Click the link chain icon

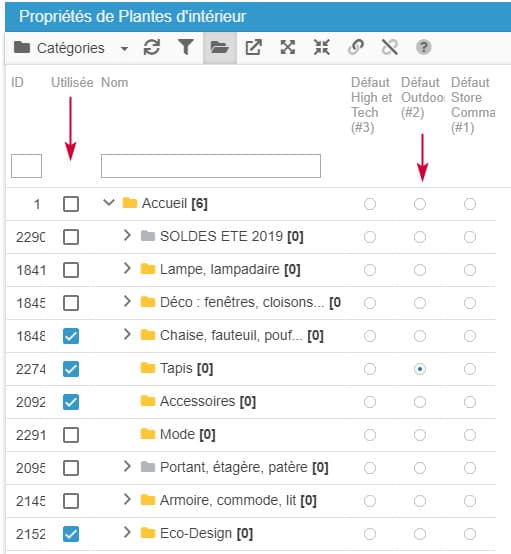pos(356,47)
